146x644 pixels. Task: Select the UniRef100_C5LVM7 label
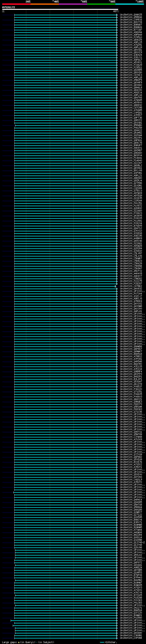(131, 254)
